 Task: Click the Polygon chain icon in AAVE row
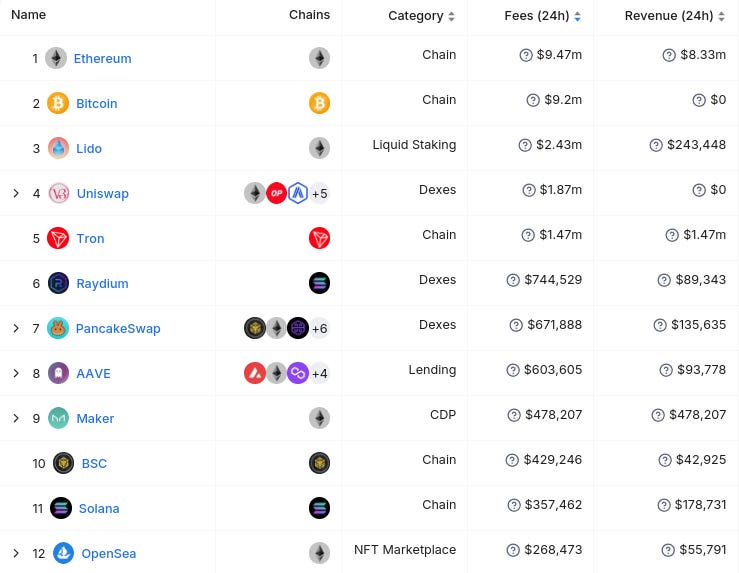[298, 373]
